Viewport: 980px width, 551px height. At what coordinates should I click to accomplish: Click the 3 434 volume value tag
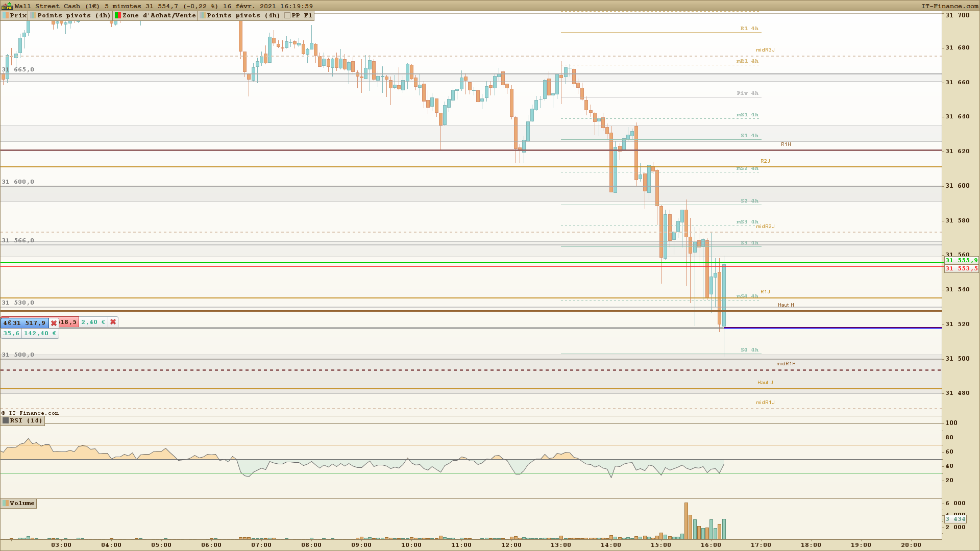click(955, 519)
